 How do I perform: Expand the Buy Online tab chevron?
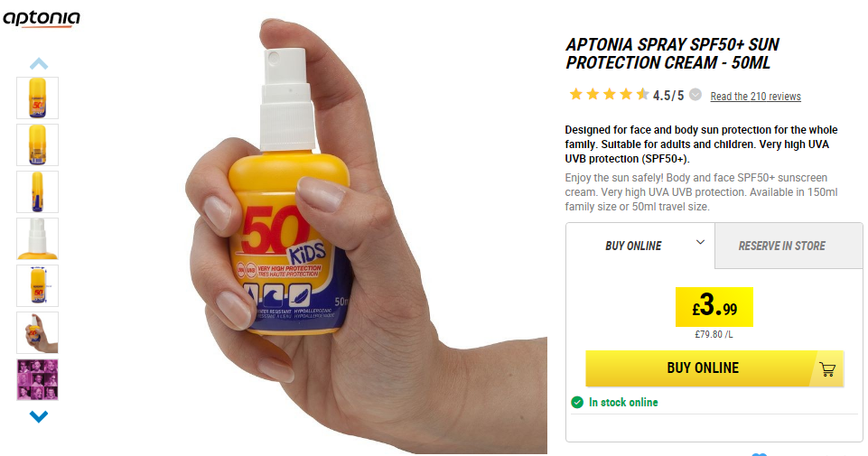click(x=700, y=242)
